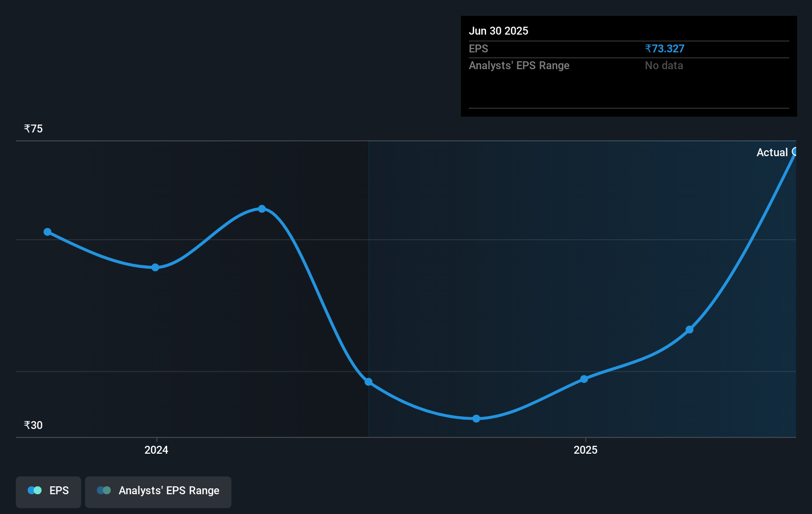Click the 2025 data point near the boundary line
Image resolution: width=812 pixels, height=514 pixels.
click(x=584, y=379)
